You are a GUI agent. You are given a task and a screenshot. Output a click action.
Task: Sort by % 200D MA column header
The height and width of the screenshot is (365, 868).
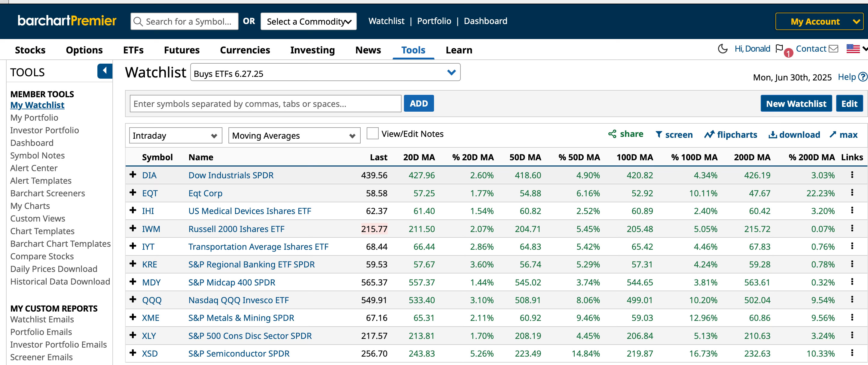811,157
